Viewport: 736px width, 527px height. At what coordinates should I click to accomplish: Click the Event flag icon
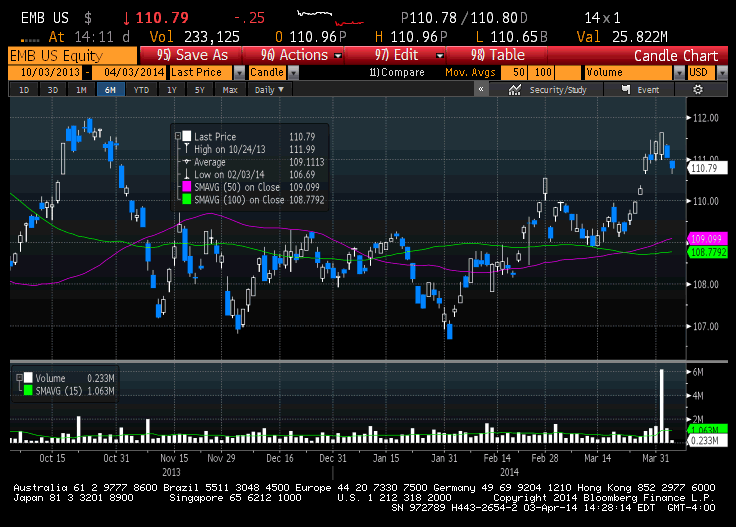point(626,89)
